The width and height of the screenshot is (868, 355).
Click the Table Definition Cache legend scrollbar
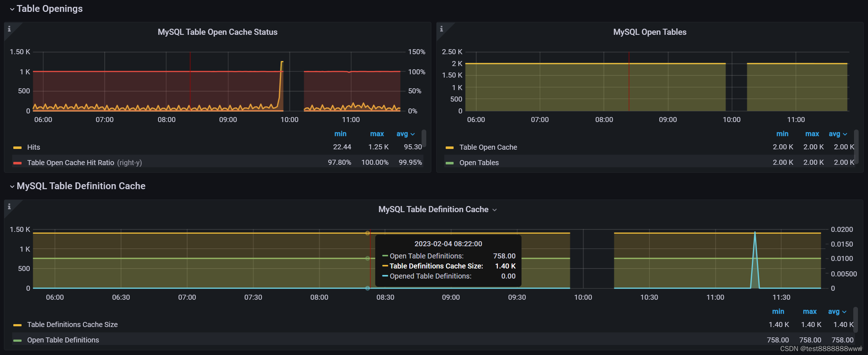tap(856, 320)
